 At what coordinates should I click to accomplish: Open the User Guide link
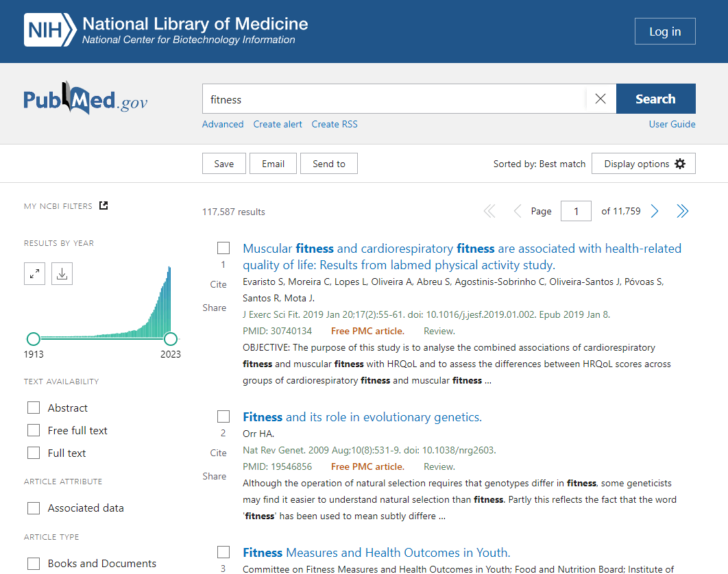[672, 125]
